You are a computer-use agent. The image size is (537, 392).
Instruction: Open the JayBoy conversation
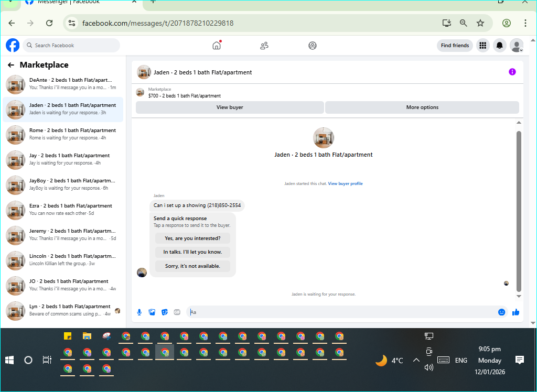point(63,185)
